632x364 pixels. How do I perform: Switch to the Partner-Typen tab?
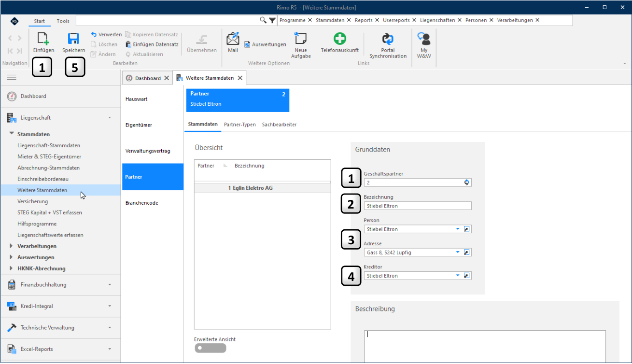(240, 125)
